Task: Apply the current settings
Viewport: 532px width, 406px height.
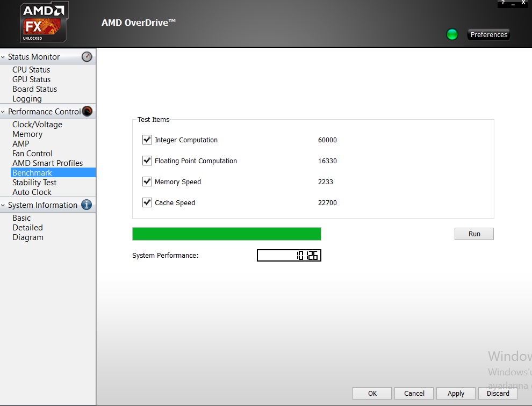Action: [x=456, y=394]
